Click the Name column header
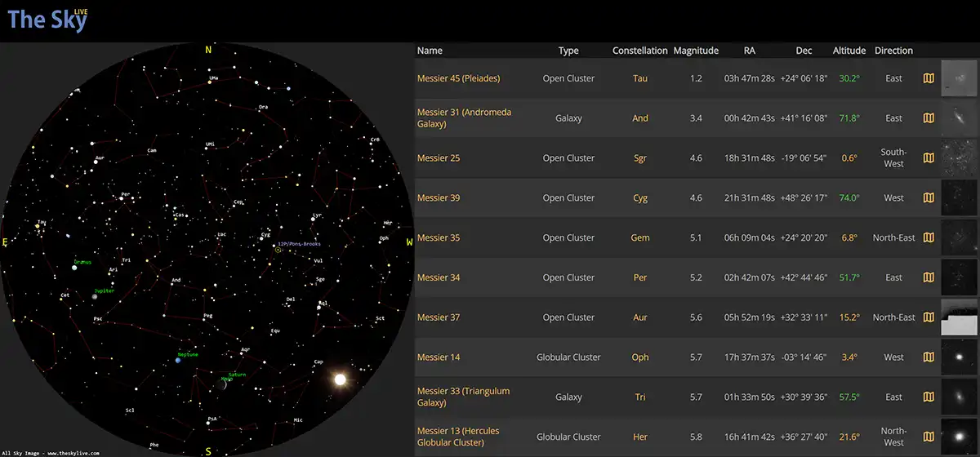The height and width of the screenshot is (457, 980). coord(430,51)
